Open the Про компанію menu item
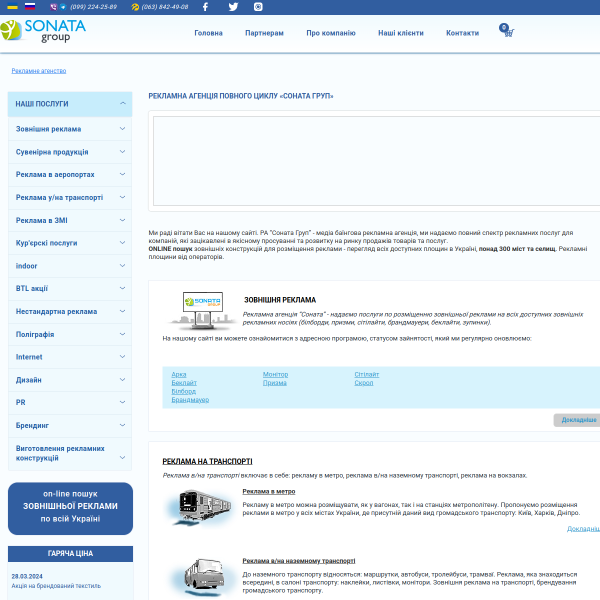The width and height of the screenshot is (600, 600). coord(331,33)
